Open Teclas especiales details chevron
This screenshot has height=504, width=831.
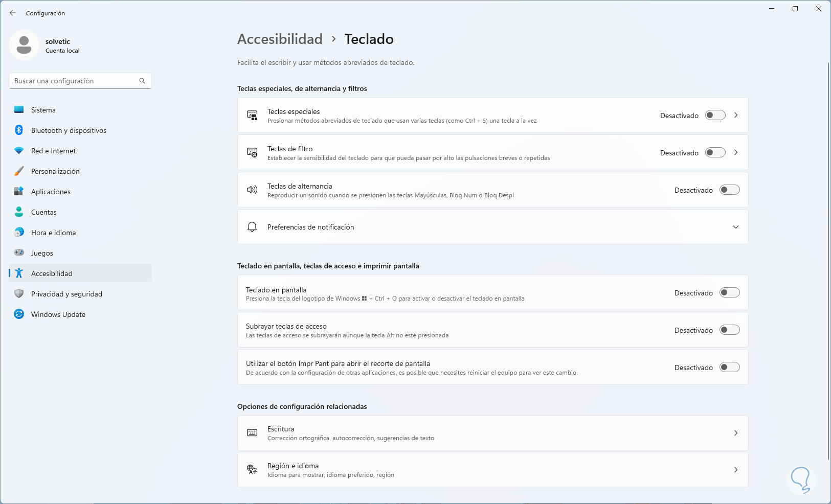click(x=736, y=116)
